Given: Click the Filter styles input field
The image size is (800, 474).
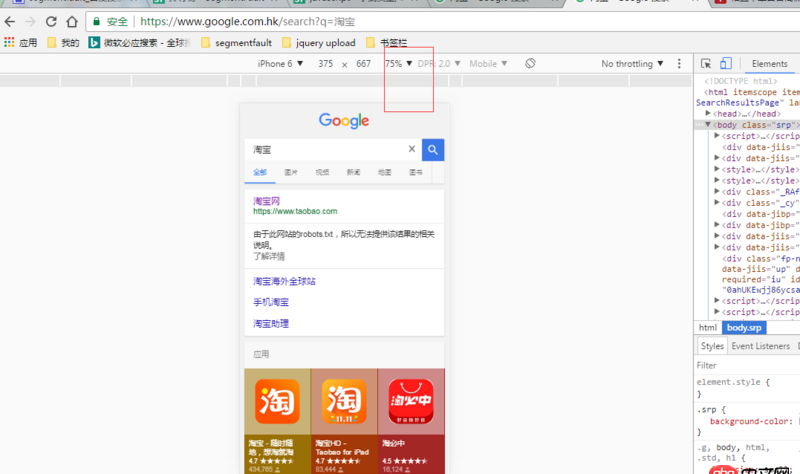Looking at the screenshot, I should (x=745, y=365).
